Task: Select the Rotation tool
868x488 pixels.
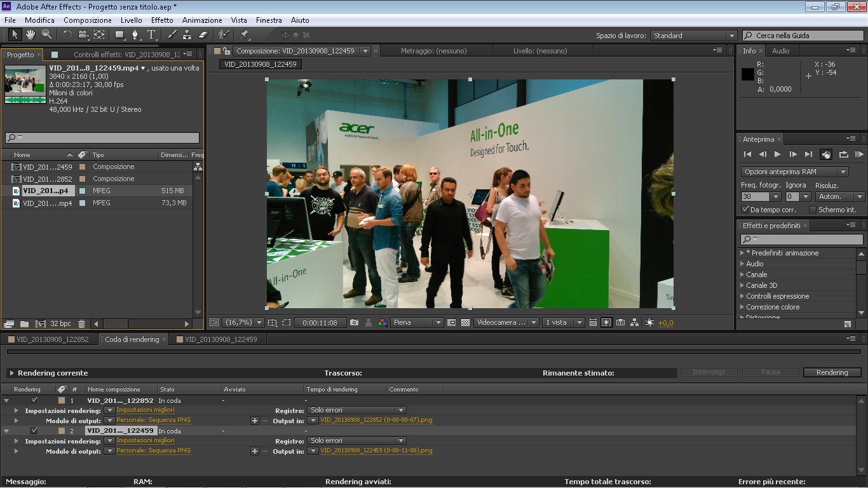Action: tap(67, 35)
